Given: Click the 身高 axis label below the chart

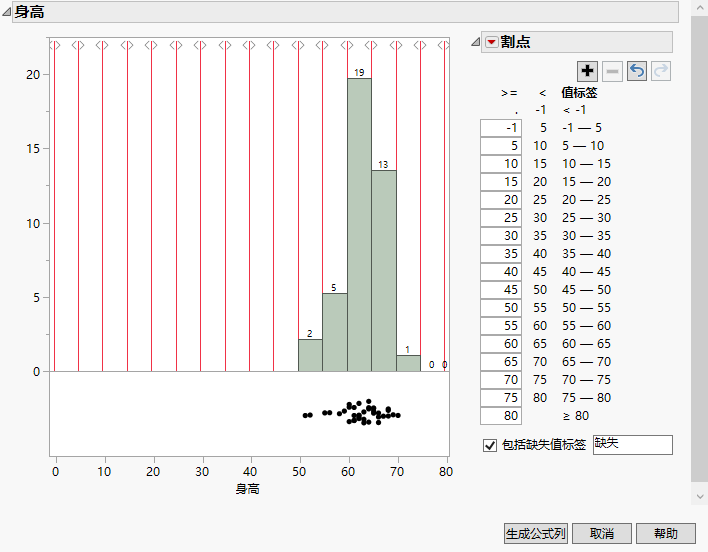Looking at the screenshot, I should coord(247,489).
